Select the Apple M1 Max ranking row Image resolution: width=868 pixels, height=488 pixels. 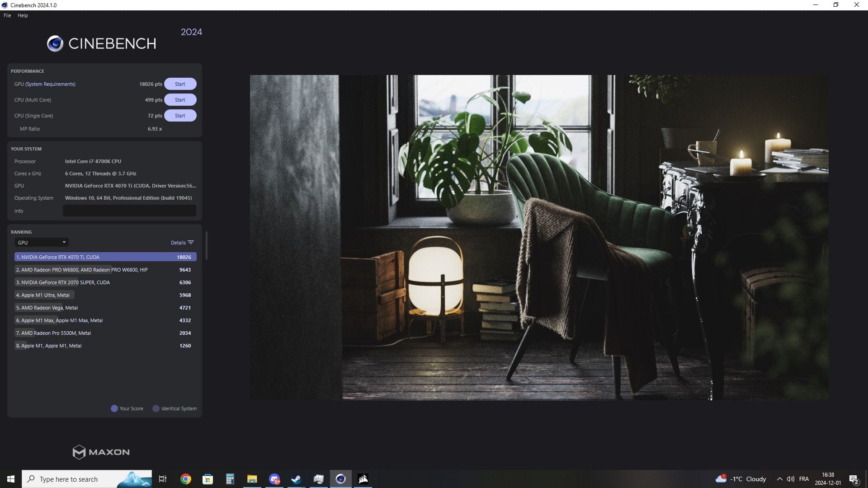click(105, 320)
